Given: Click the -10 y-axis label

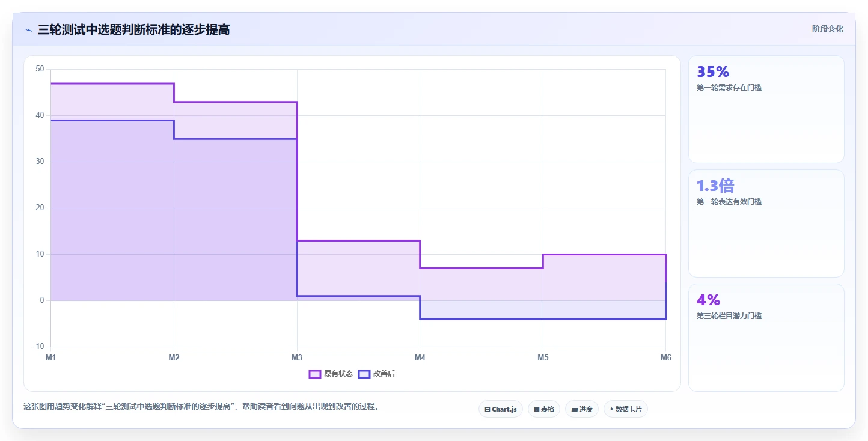Looking at the screenshot, I should click(39, 347).
